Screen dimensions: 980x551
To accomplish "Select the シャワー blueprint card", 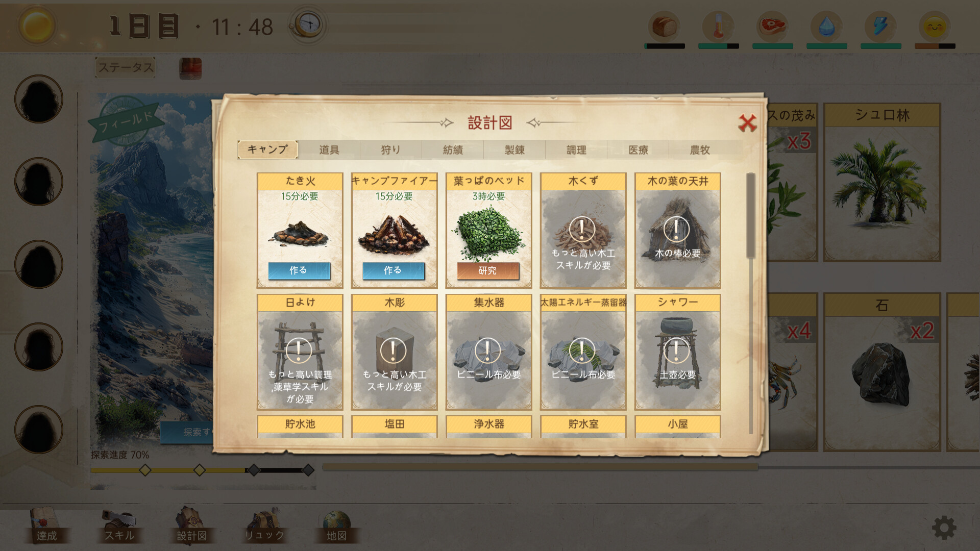I will [x=677, y=352].
